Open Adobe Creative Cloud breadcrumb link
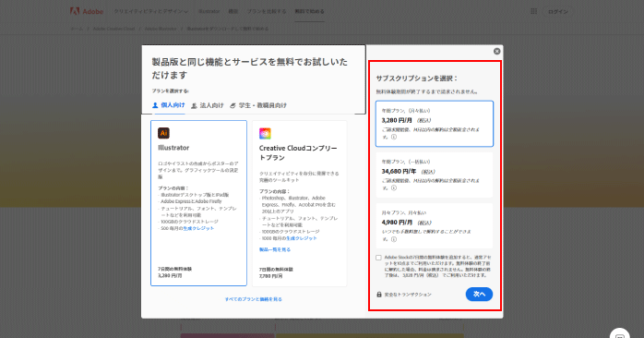Viewport: 644px width, 338px height. 113,29
